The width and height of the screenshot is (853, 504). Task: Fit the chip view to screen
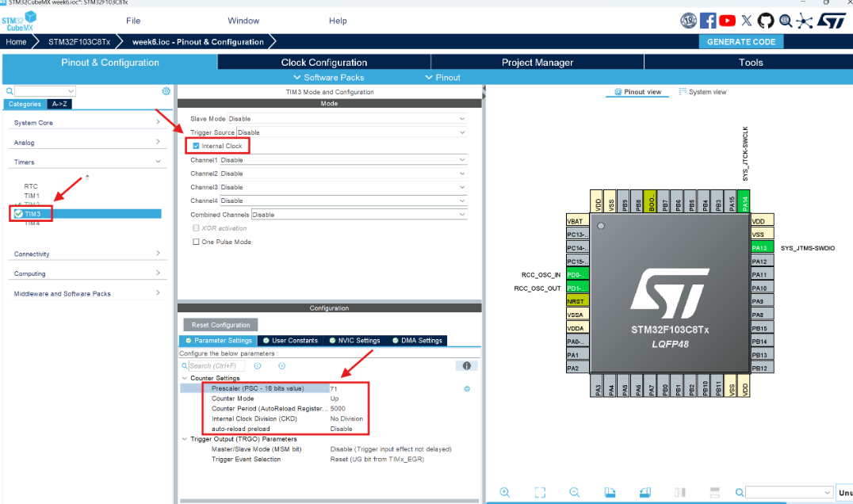540,492
